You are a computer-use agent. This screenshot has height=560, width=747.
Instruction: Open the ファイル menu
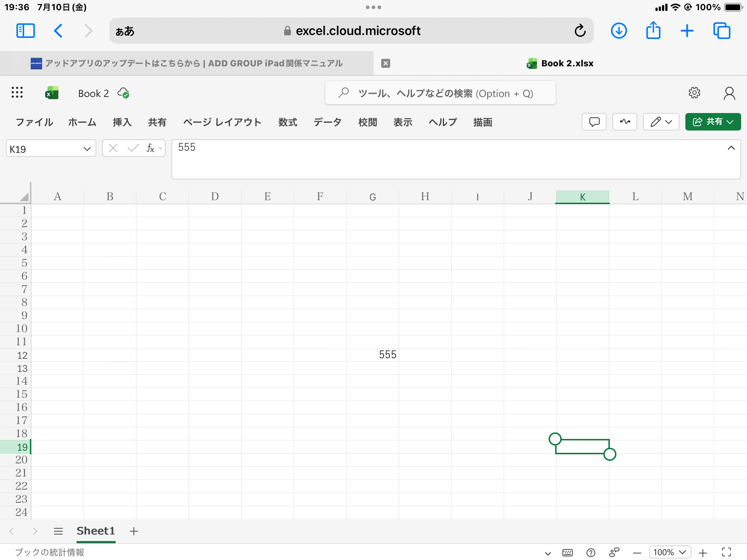tap(34, 122)
